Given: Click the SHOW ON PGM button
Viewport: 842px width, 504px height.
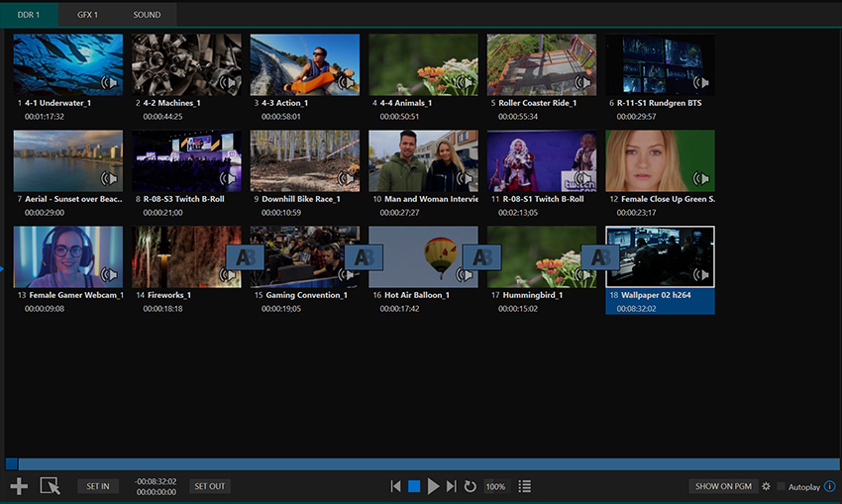Looking at the screenshot, I should coord(722,486).
